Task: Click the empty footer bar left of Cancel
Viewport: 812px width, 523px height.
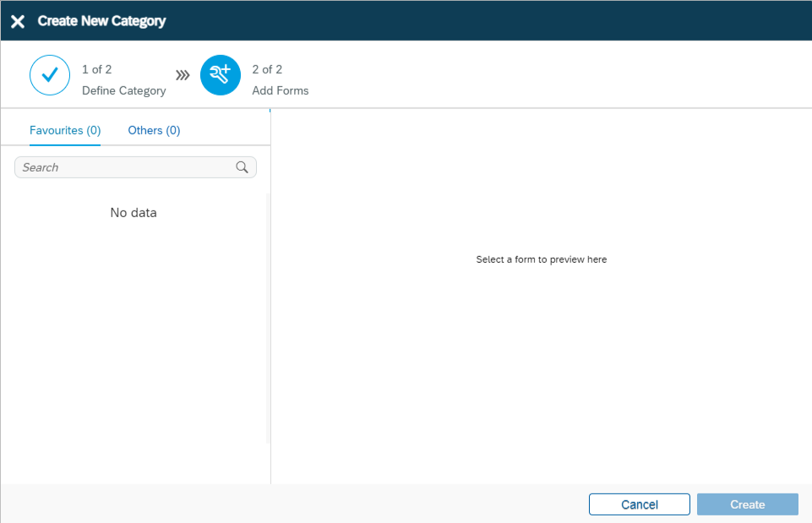Action: coord(296,504)
